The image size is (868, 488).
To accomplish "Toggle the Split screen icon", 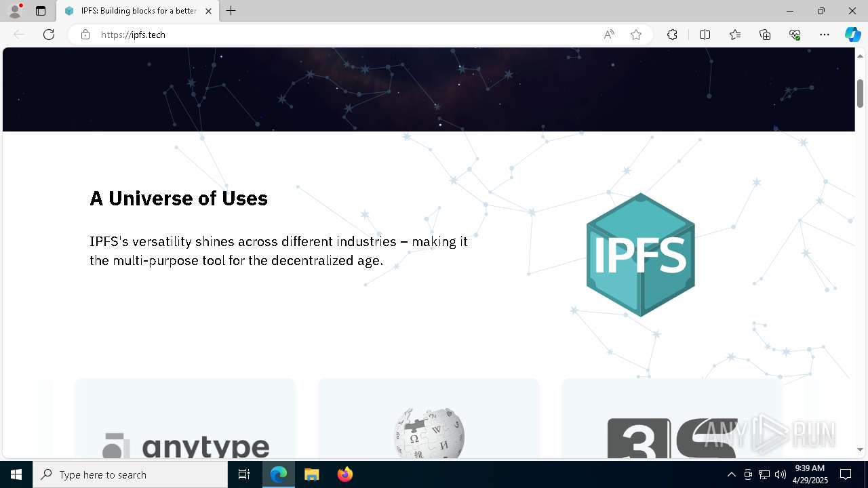I will [705, 35].
